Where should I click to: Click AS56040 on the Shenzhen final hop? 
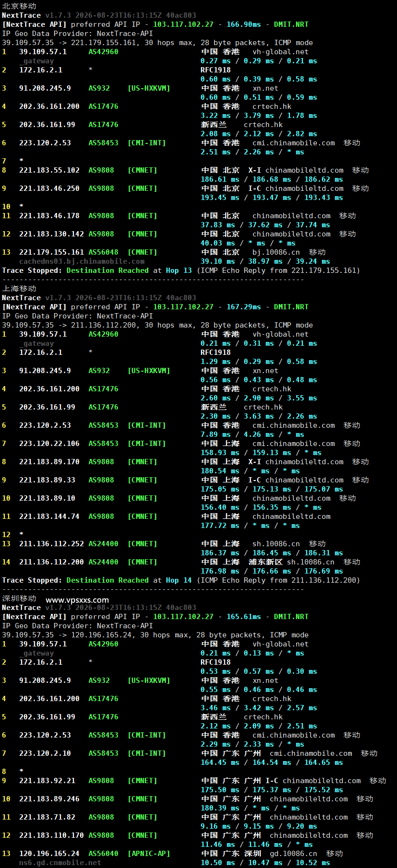pos(103,854)
